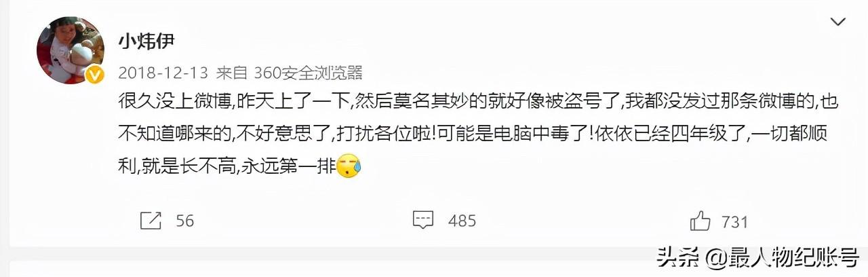Click the comment count 485
The width and height of the screenshot is (868, 277).
coord(462,221)
